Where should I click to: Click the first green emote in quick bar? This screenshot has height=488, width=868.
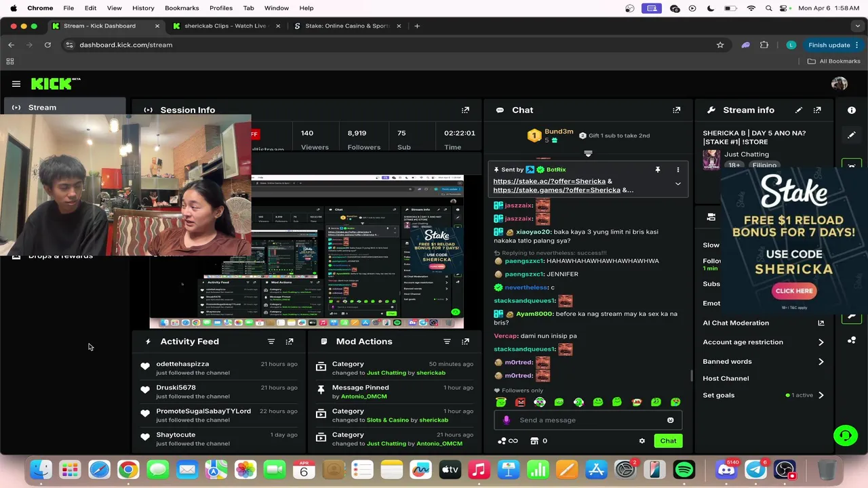point(500,402)
